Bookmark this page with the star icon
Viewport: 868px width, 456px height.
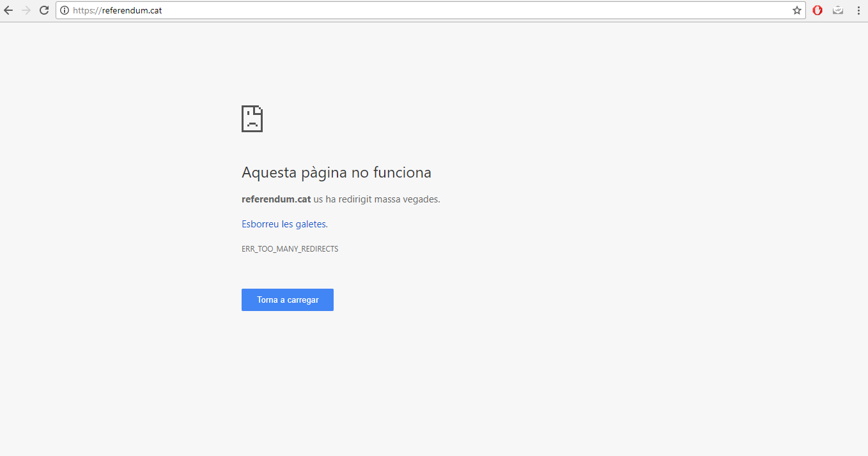pyautogui.click(x=797, y=10)
